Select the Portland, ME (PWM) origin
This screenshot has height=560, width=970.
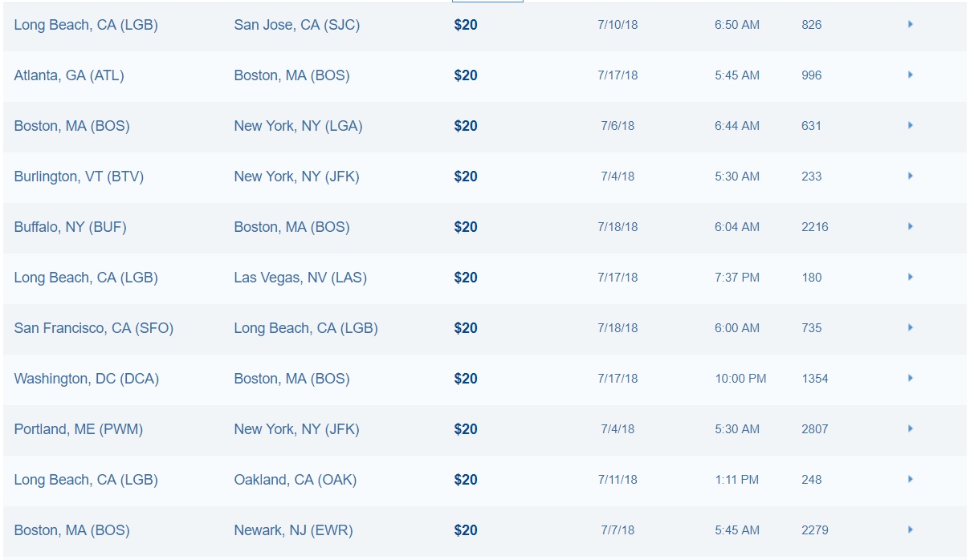pos(78,429)
